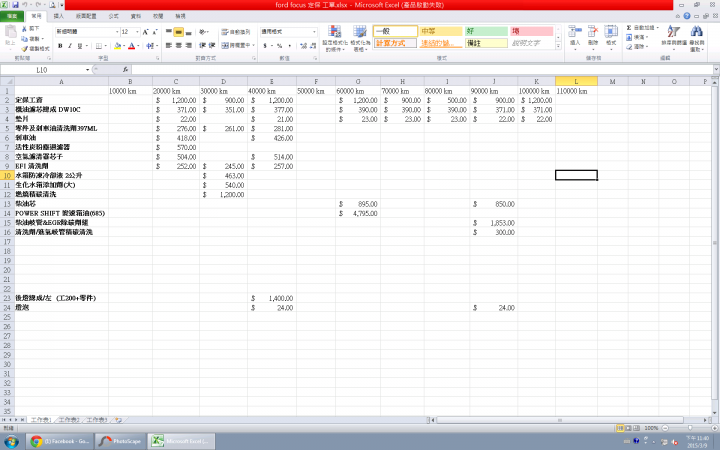Open the Delete cells button
The image size is (720, 450).
[x=593, y=38]
